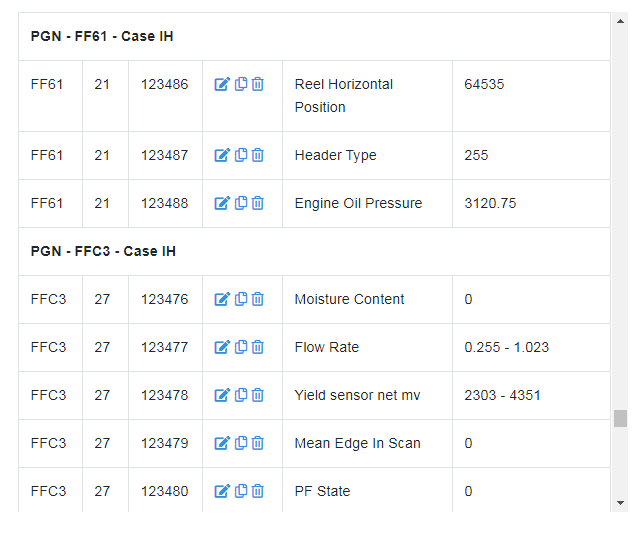Screen dimensions: 637x550
Task: Click the vertical scrollbar thumb
Action: tap(620, 418)
